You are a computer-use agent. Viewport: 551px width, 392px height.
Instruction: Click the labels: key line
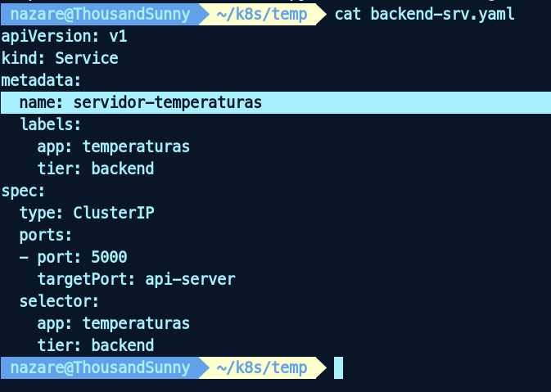pyautogui.click(x=50, y=125)
